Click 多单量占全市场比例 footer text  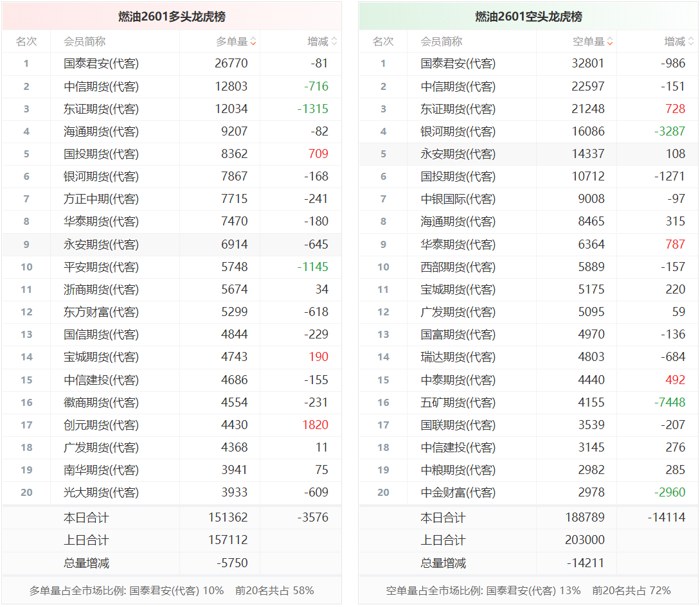click(x=127, y=591)
